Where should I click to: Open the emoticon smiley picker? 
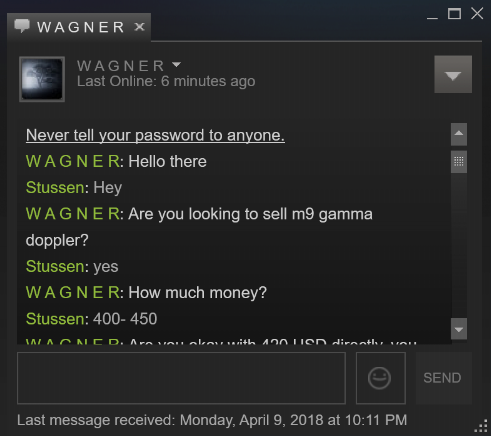381,378
